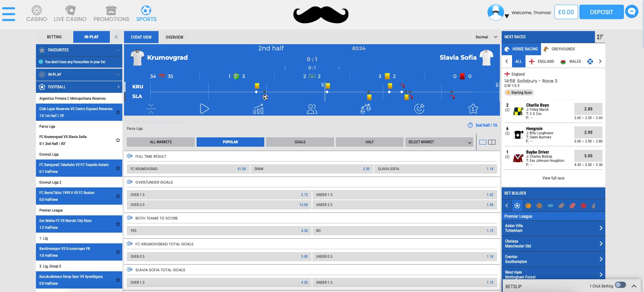
Task: Collapse the Favourites section
Action: pyautogui.click(x=118, y=50)
